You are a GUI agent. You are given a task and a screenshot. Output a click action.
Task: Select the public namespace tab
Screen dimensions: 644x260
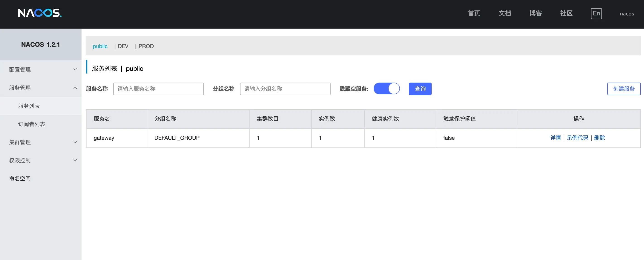(x=100, y=46)
